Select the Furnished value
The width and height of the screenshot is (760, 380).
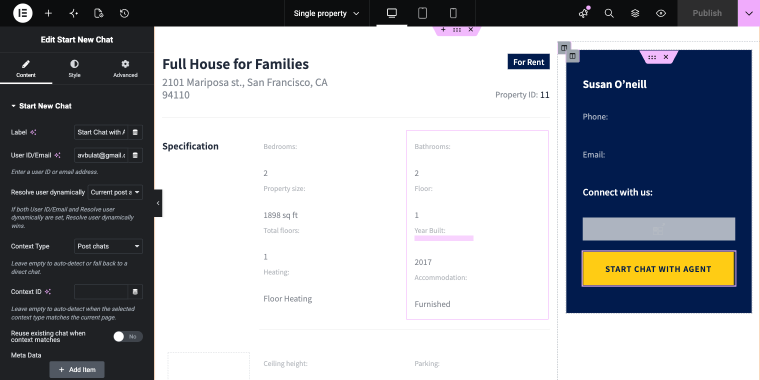(x=432, y=304)
